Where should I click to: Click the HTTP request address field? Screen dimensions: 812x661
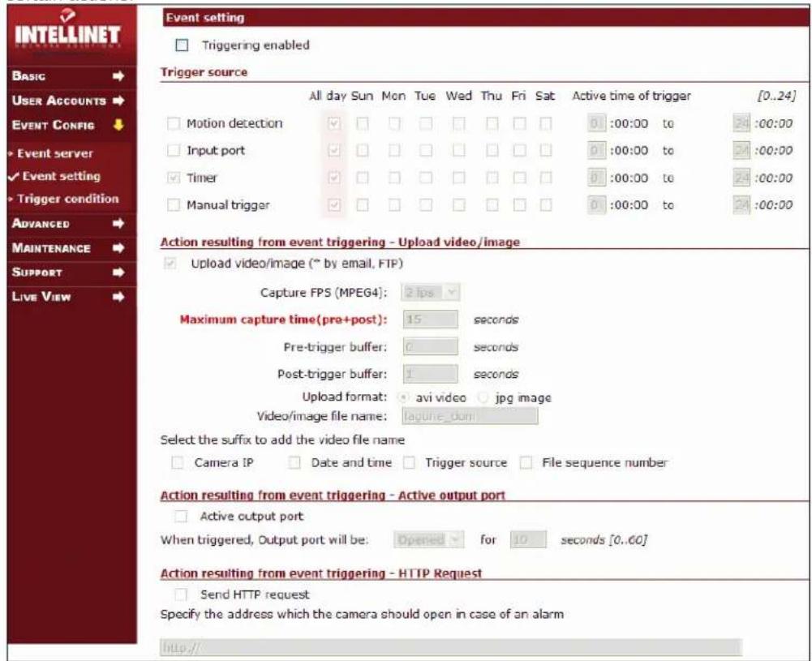450,647
